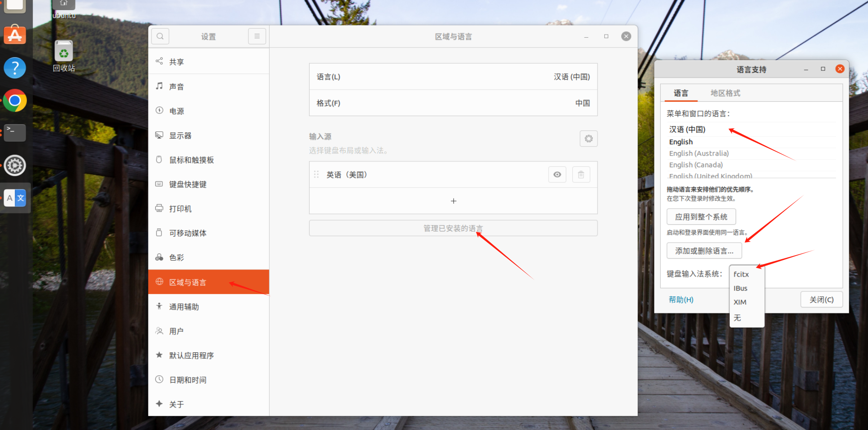Click the 帮助(H) help button

[681, 300]
